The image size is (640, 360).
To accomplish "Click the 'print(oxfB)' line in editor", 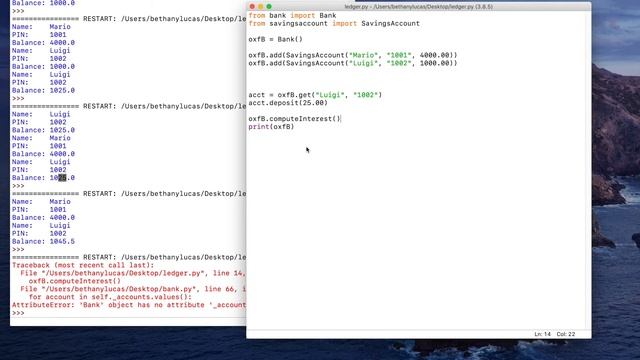I will (x=271, y=127).
